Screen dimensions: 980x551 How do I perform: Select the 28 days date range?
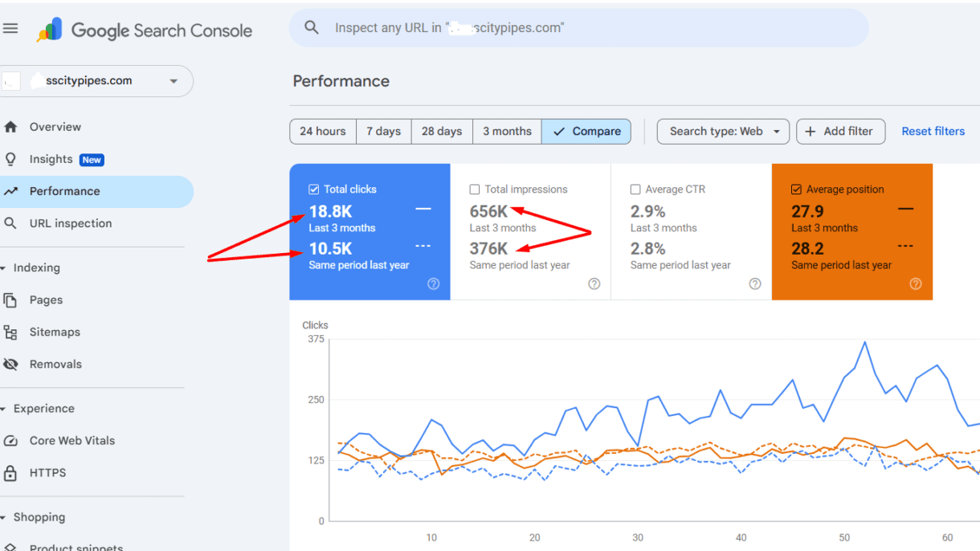coord(441,131)
